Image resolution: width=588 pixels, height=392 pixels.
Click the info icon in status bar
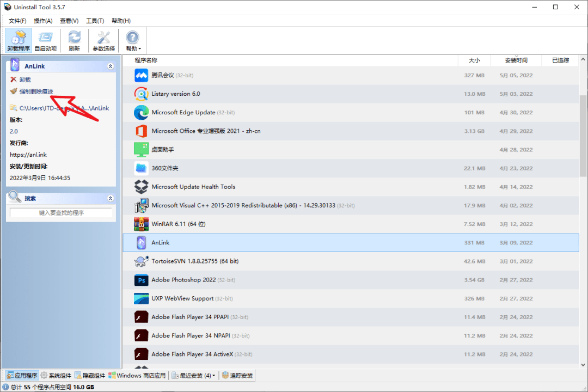[5, 387]
